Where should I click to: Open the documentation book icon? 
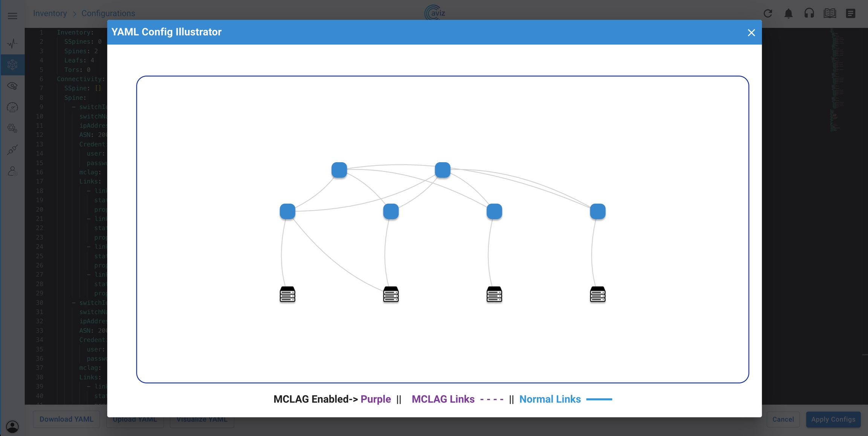830,14
